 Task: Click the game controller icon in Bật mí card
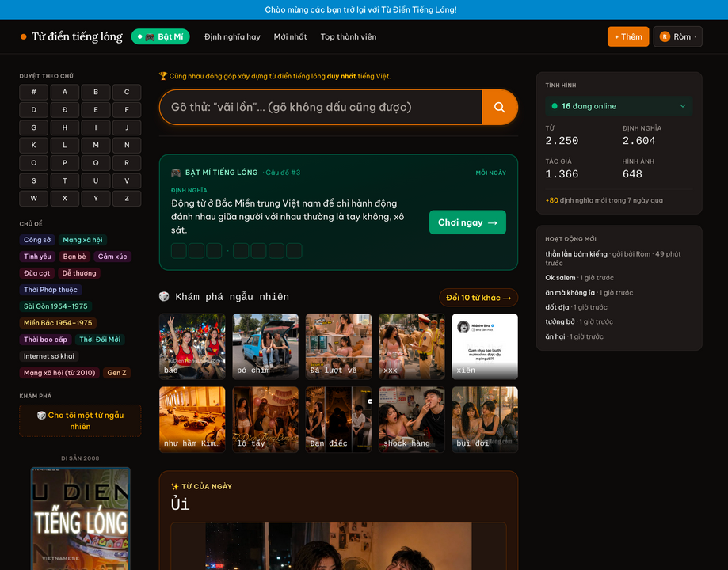[x=176, y=173]
